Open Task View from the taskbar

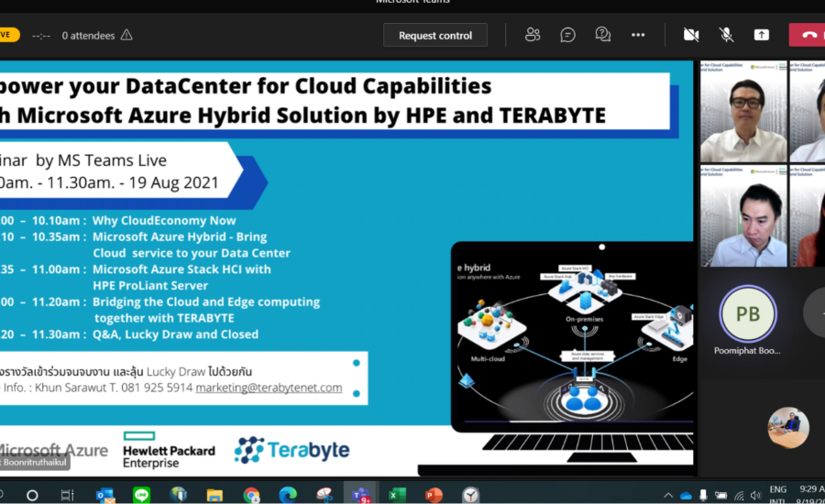tap(67, 495)
